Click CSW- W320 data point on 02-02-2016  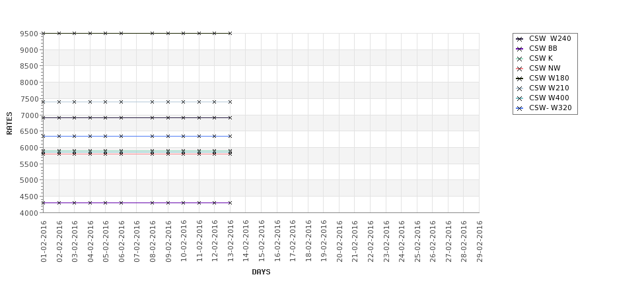(59, 136)
